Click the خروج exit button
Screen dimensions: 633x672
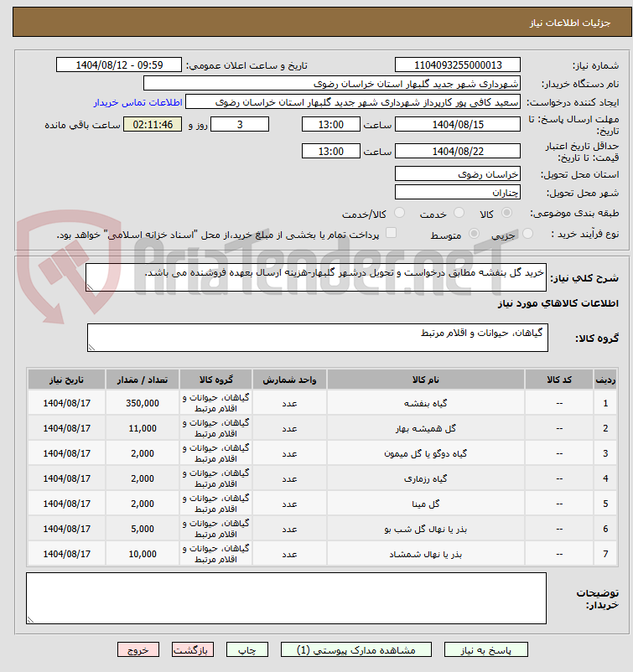(x=138, y=649)
